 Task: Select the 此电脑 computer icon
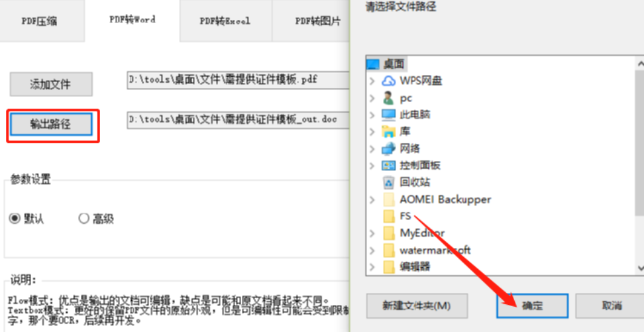388,115
